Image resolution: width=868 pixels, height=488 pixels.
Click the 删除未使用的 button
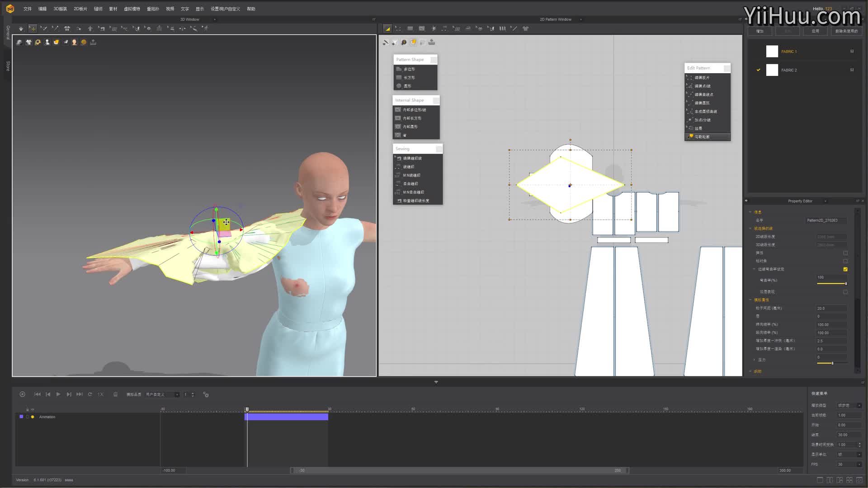(x=846, y=31)
